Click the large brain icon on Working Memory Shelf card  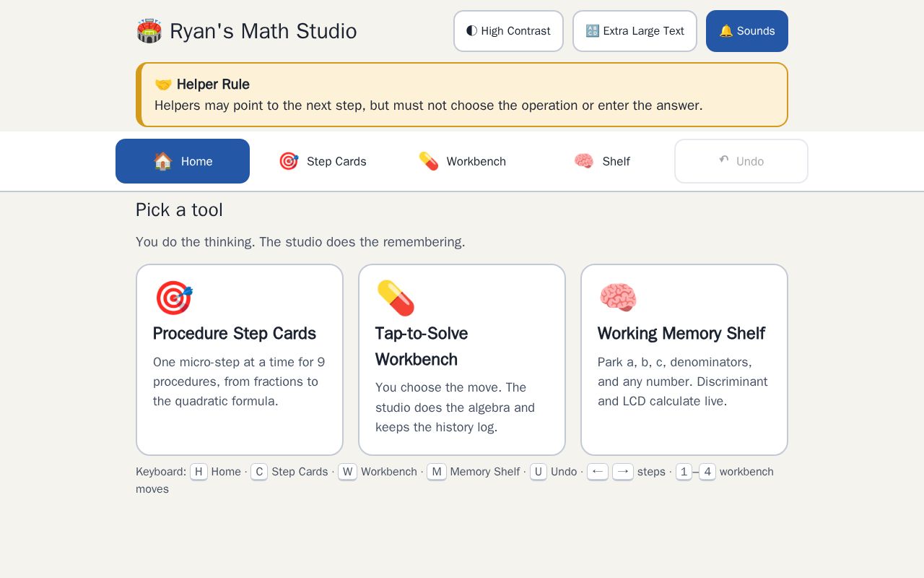pyautogui.click(x=618, y=298)
